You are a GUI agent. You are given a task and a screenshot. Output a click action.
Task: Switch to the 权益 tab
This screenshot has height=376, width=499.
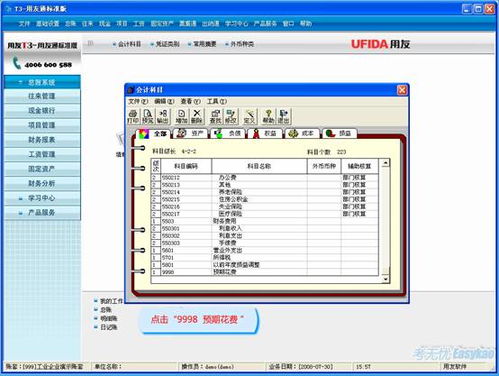(265, 134)
